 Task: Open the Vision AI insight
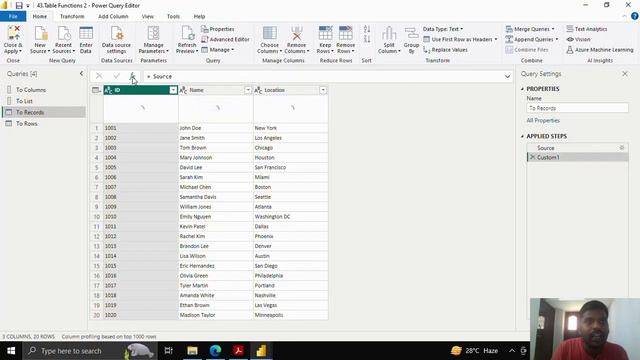click(578, 40)
